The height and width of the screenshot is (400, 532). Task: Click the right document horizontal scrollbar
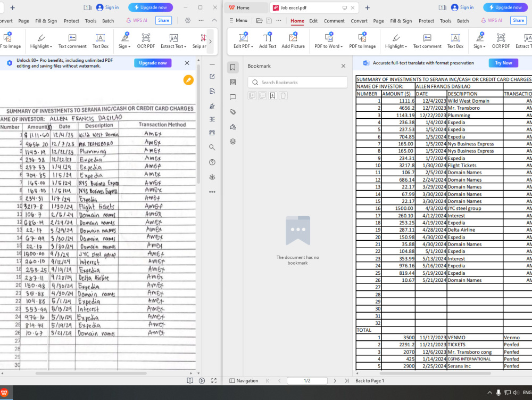coord(435,373)
